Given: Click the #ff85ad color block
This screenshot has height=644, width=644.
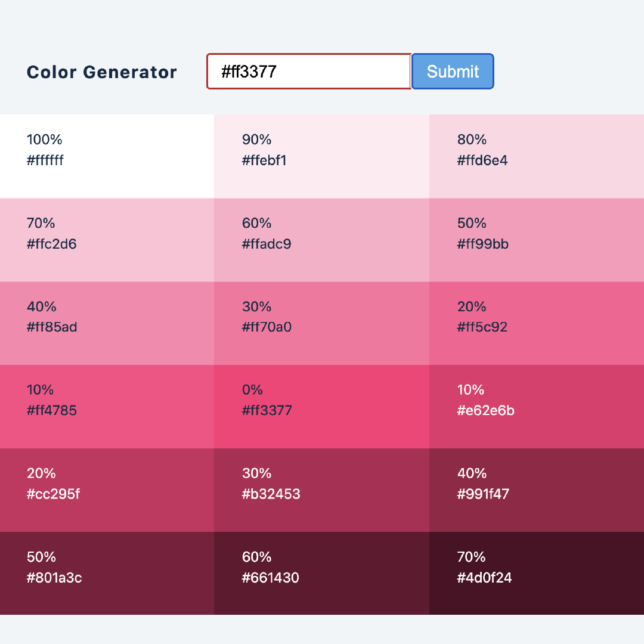Looking at the screenshot, I should tap(107, 323).
